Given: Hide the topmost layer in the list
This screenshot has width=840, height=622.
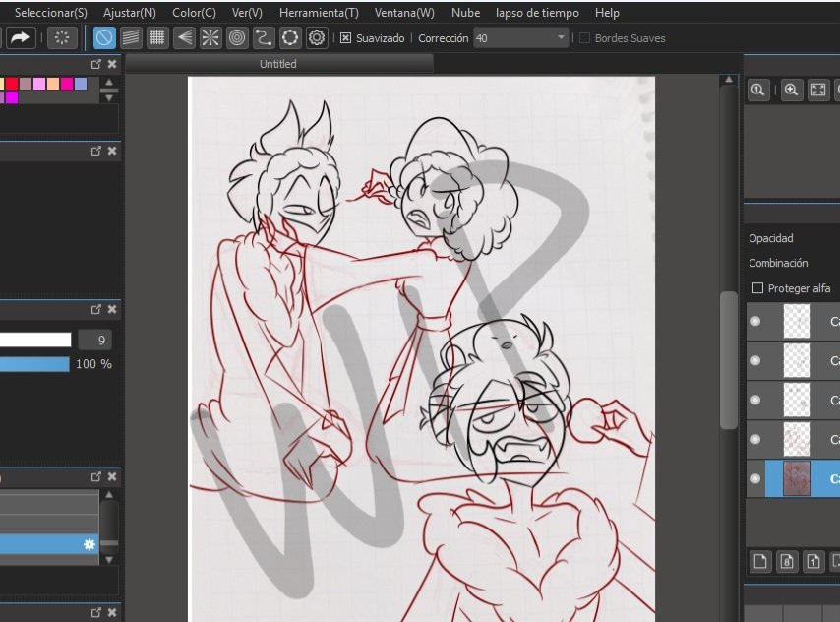Looking at the screenshot, I should coord(755,321).
